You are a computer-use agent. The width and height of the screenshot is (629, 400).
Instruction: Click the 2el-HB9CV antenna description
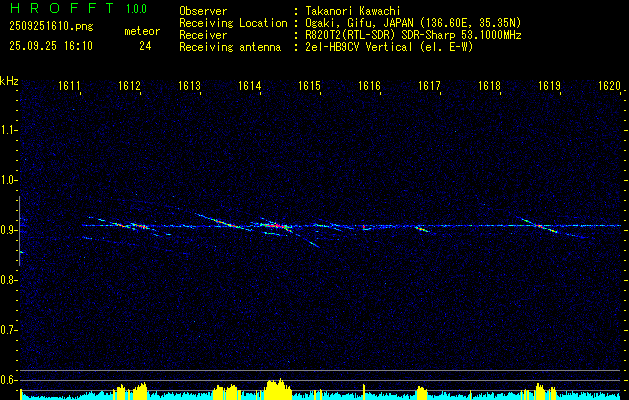388,47
